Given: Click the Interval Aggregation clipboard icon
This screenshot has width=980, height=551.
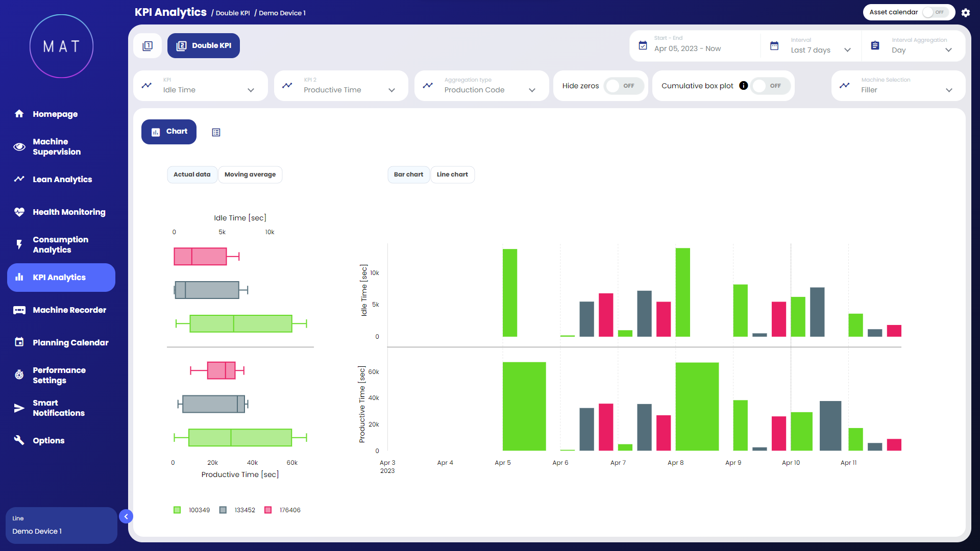Looking at the screenshot, I should tap(875, 46).
